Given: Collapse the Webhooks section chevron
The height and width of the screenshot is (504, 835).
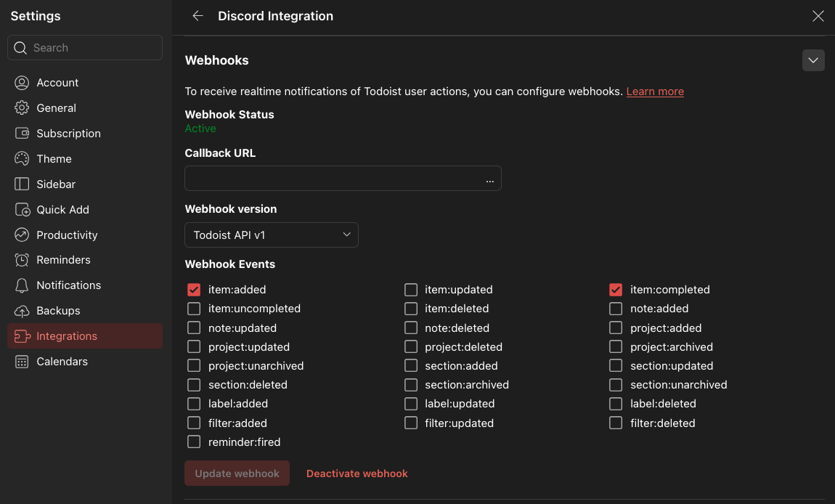Looking at the screenshot, I should pyautogui.click(x=813, y=60).
